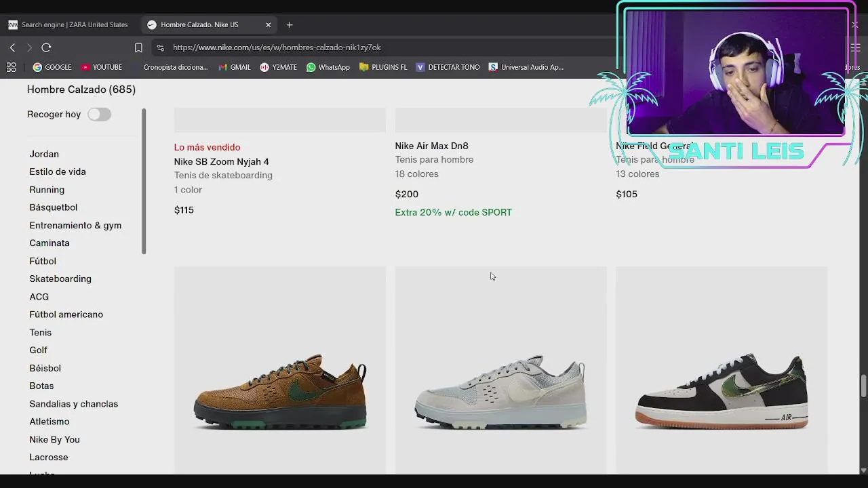Open the GMAIL bookmark
This screenshot has height=488, width=868.
coord(235,67)
